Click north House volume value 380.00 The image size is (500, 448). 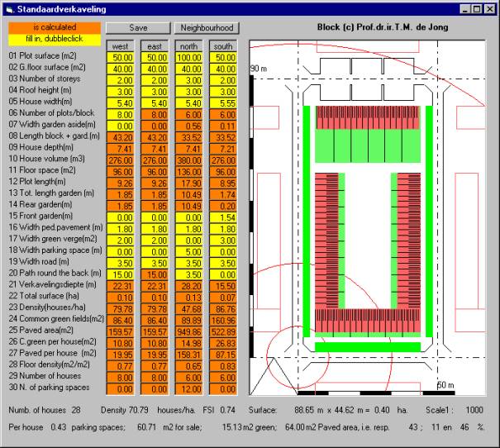[188, 160]
